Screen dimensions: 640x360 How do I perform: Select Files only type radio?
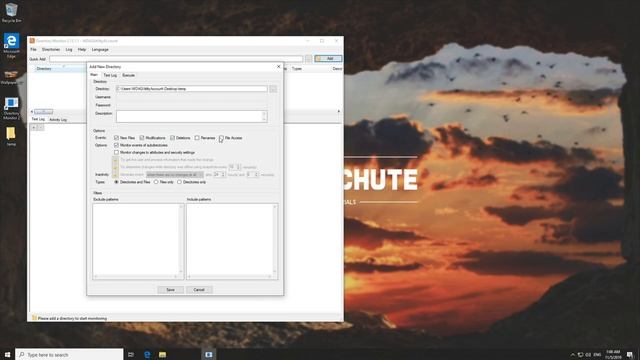click(156, 182)
